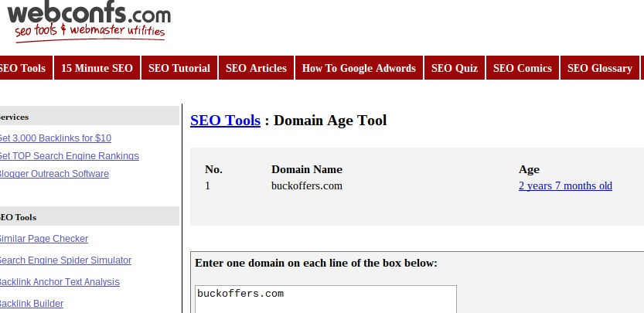Open the SEO Tools menu item
The width and height of the screenshot is (644, 313).
(26, 68)
